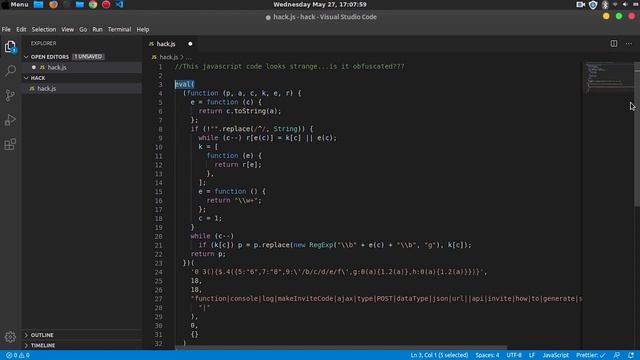The width and height of the screenshot is (640, 360).
Task: Click errors and warnings count in status bar
Action: (18, 355)
